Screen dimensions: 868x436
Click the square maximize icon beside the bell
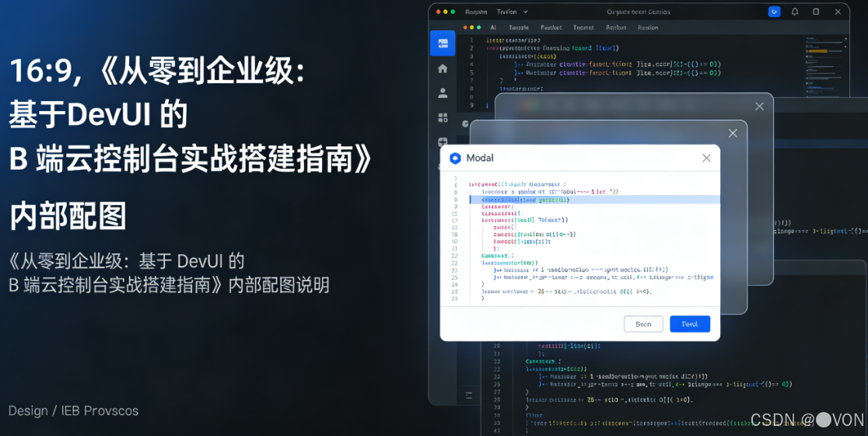tap(816, 12)
